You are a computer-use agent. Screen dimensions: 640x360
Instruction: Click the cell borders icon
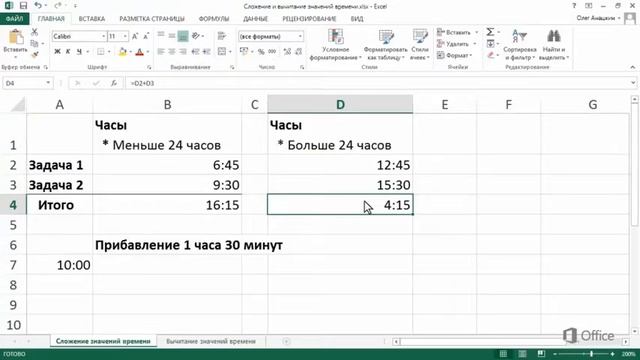pyautogui.click(x=100, y=51)
